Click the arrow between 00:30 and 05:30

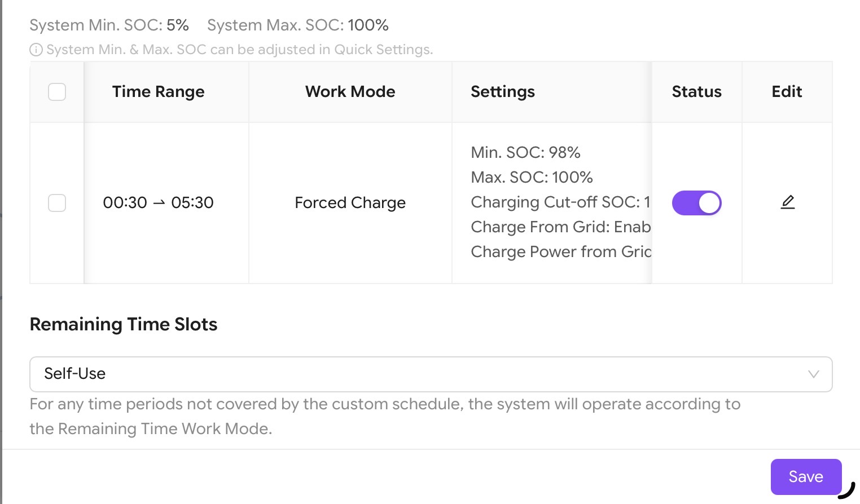pyautogui.click(x=159, y=203)
